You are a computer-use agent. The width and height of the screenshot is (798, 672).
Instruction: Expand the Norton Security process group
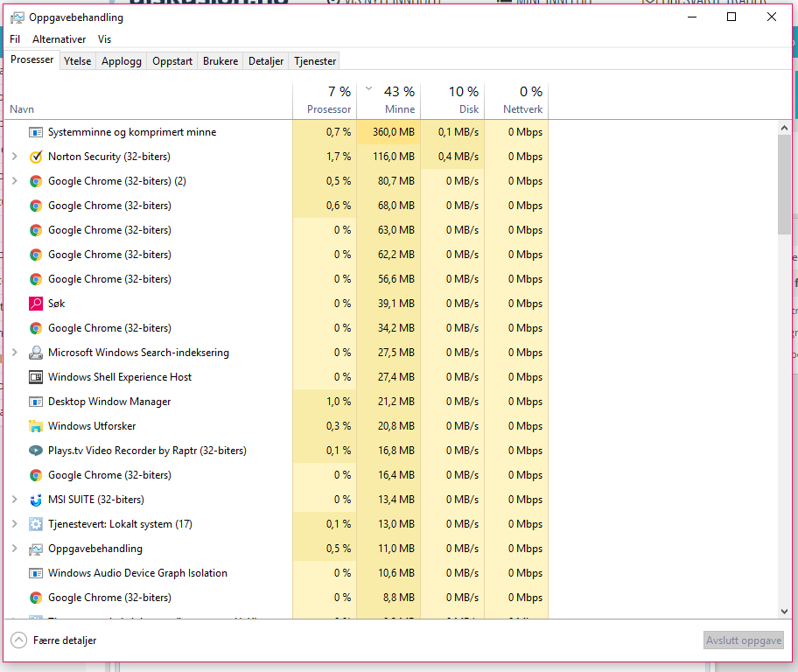tap(15, 157)
